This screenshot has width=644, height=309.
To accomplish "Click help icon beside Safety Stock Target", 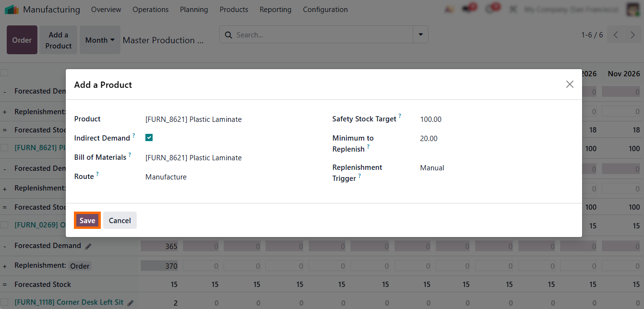I will [x=400, y=116].
